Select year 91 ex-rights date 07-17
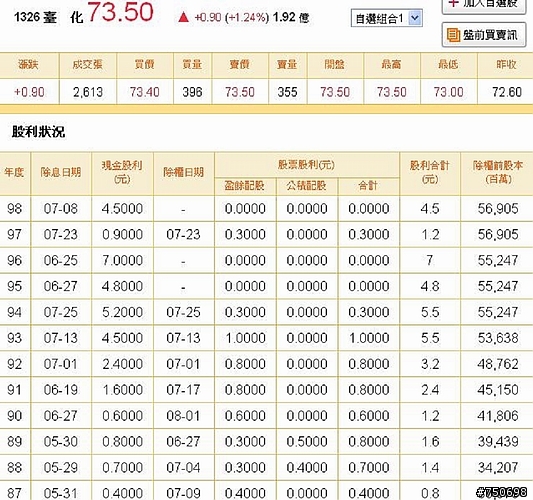Screen dimensions: 533x500 (184, 390)
